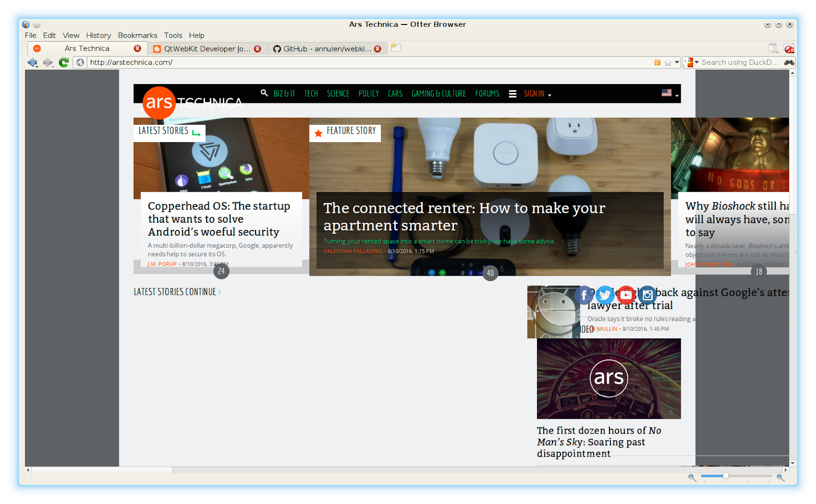Close the QtWebKit Developer Journal tab
Viewport: 816px width, 504px height.
tap(258, 49)
